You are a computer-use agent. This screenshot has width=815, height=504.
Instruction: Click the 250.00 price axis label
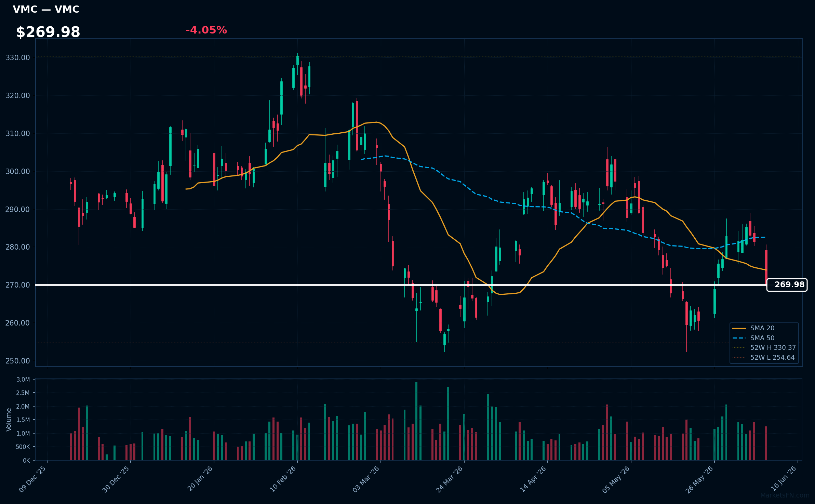click(x=18, y=361)
